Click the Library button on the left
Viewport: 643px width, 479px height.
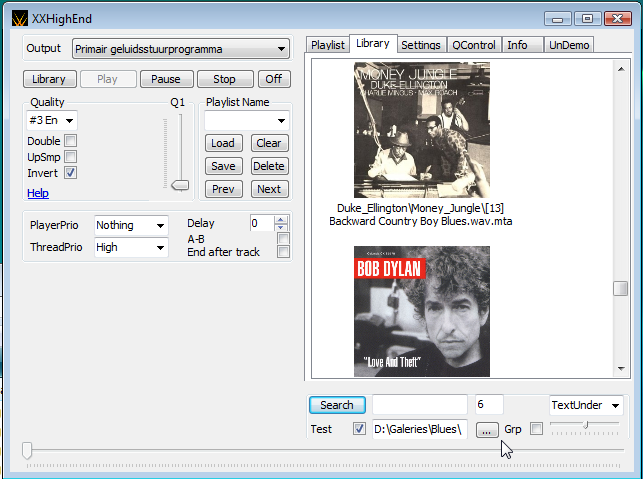pyautogui.click(x=49, y=79)
